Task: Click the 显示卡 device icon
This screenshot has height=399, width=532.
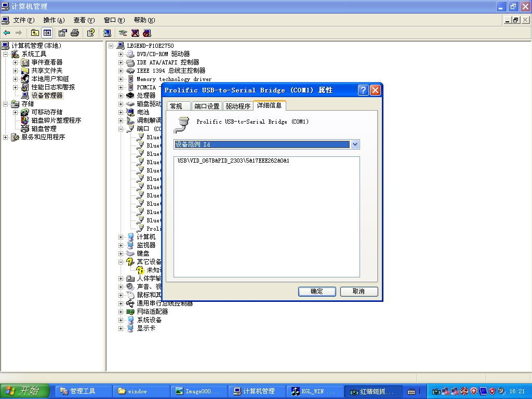Action: click(x=130, y=328)
